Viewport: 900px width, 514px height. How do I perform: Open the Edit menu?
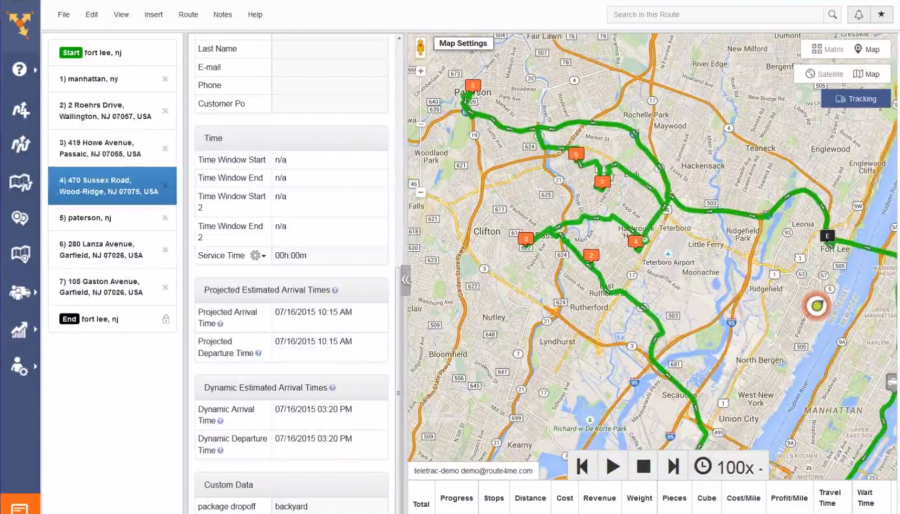pos(92,15)
